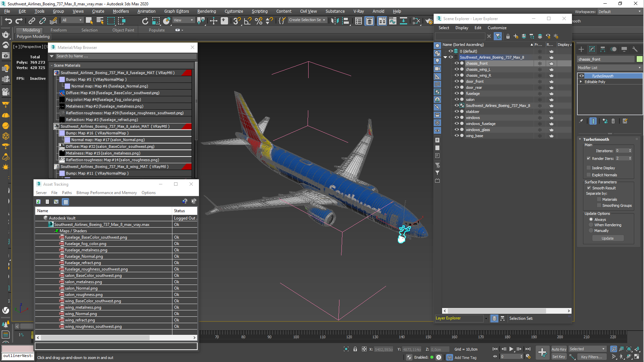This screenshot has height=362, width=644.
Task: Lock cell editing in Scene Explorer toolbar
Action: [508, 36]
